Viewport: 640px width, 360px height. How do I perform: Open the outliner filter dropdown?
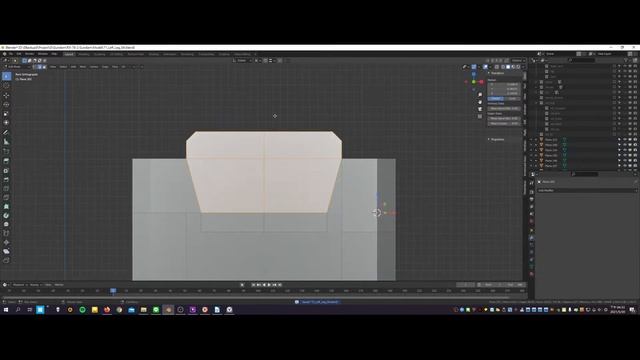coord(627,60)
